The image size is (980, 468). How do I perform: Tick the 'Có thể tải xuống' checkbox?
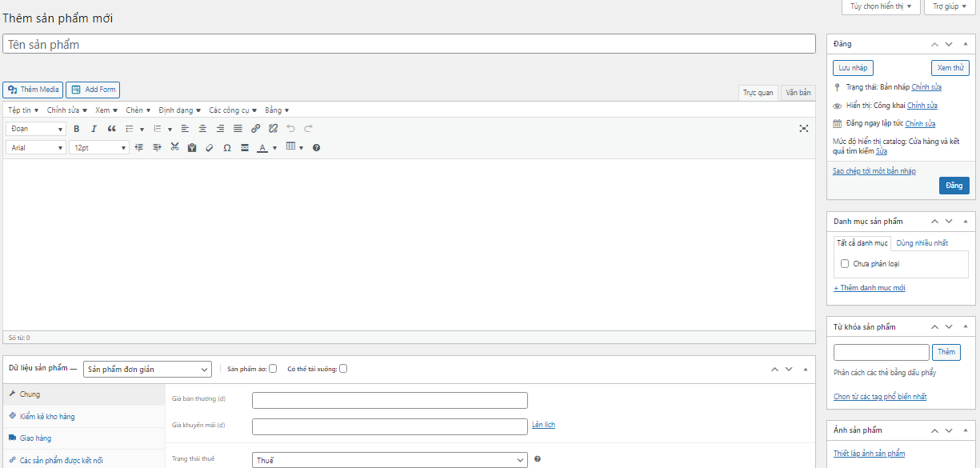pos(343,369)
